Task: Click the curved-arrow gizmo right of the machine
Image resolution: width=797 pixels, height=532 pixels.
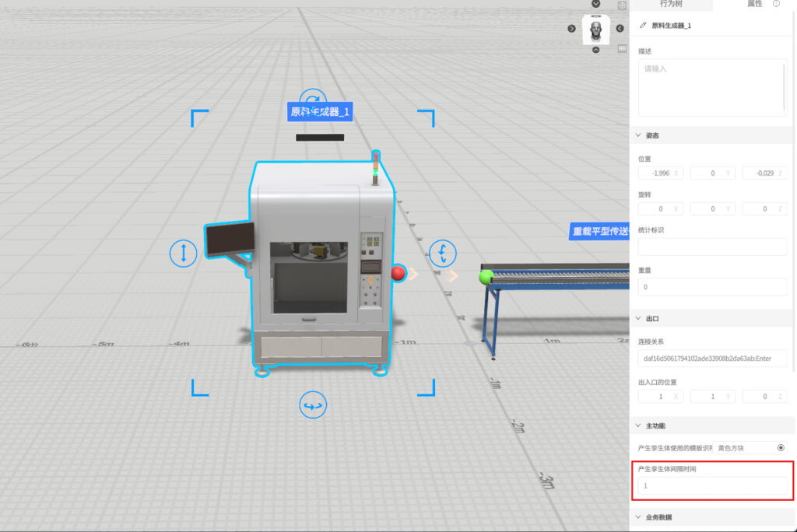Action: [x=443, y=253]
